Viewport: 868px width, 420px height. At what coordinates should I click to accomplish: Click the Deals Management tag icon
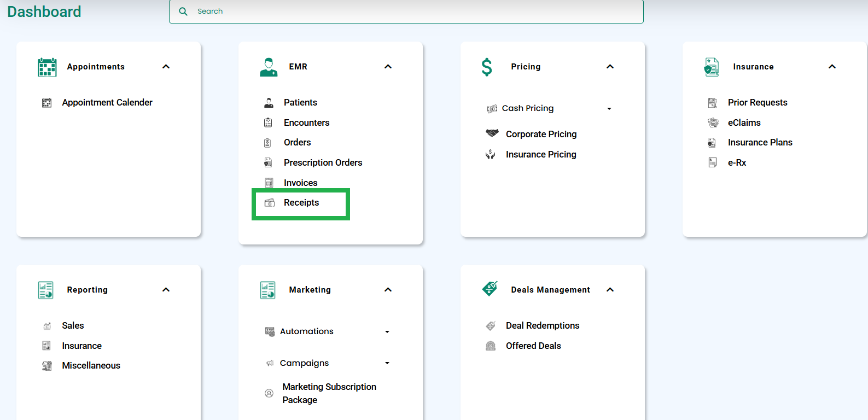point(490,288)
